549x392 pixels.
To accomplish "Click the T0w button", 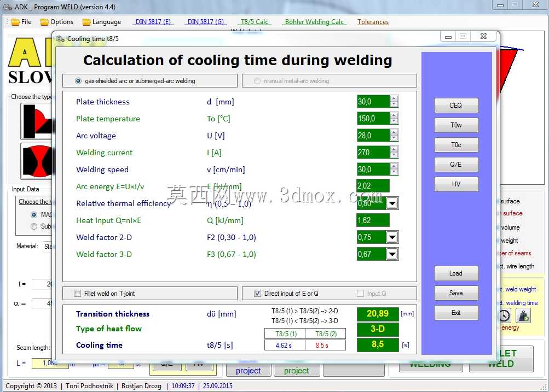I will (456, 125).
